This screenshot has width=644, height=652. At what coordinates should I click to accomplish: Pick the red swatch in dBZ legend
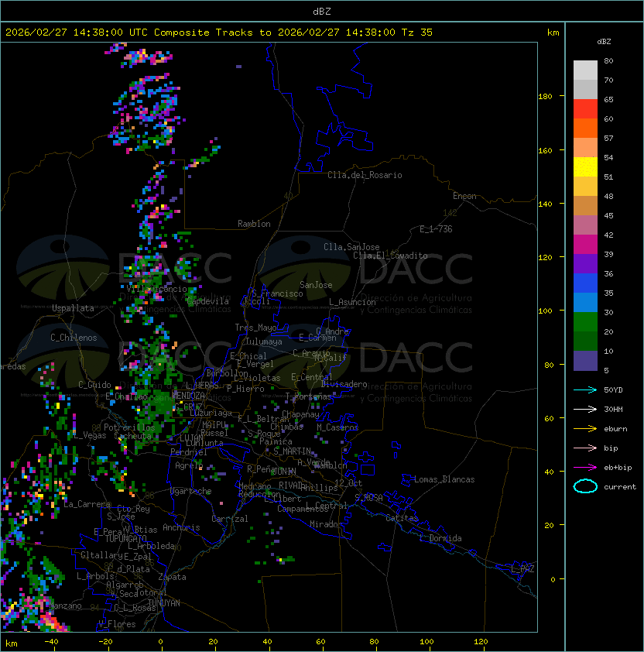[x=585, y=109]
